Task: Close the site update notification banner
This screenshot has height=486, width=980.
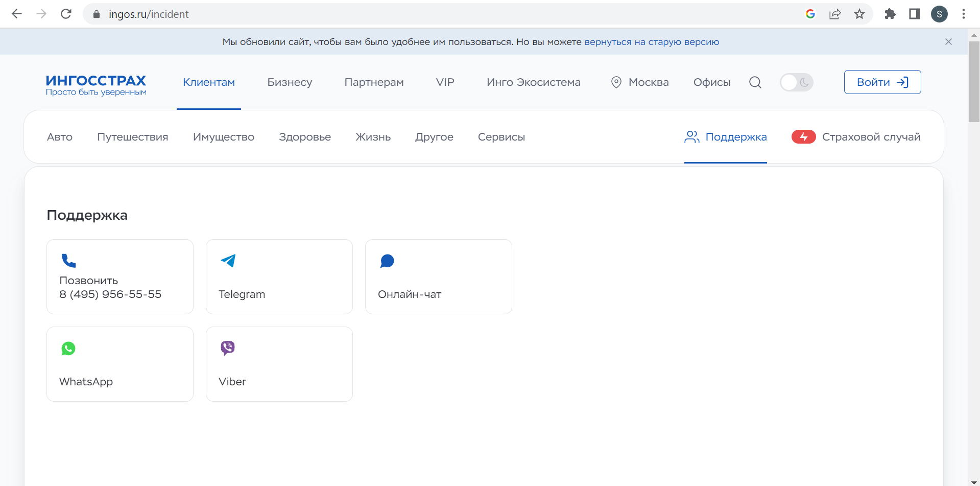Action: (948, 42)
